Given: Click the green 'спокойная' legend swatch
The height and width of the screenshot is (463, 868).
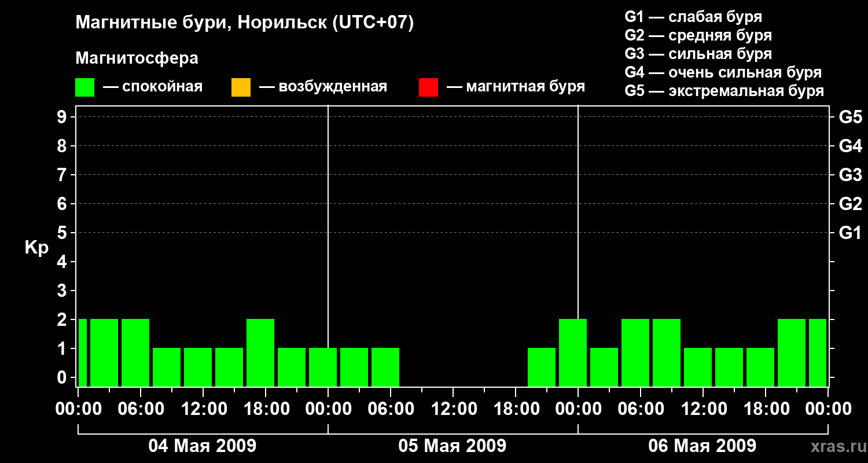Looking at the screenshot, I should click(85, 87).
